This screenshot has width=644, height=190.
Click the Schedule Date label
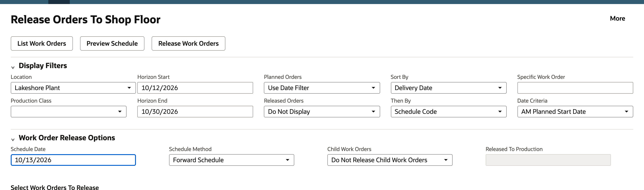click(x=28, y=149)
